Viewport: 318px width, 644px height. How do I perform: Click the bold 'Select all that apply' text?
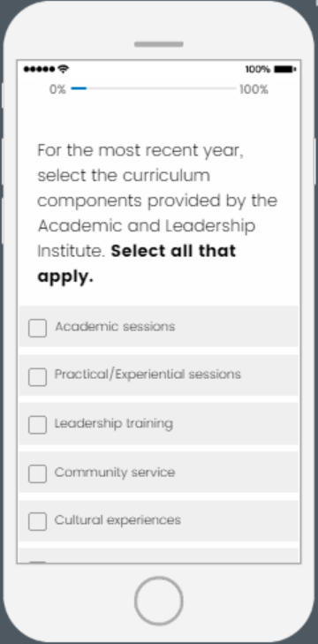point(136,263)
